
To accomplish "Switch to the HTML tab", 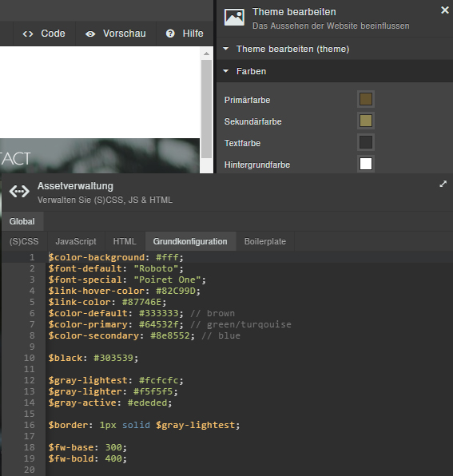I will (125, 241).
